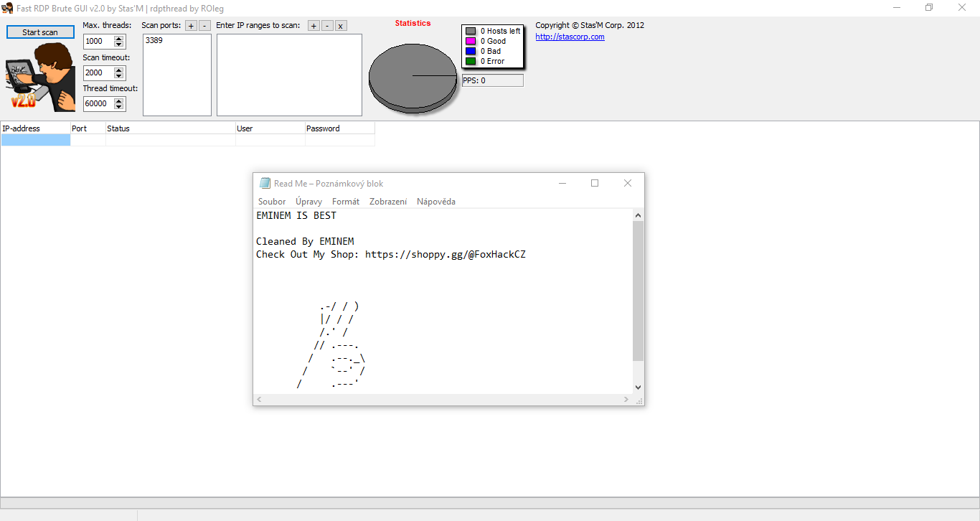Decrease Max. threads with the down arrow
Screen dimensions: 980x521
coord(119,45)
